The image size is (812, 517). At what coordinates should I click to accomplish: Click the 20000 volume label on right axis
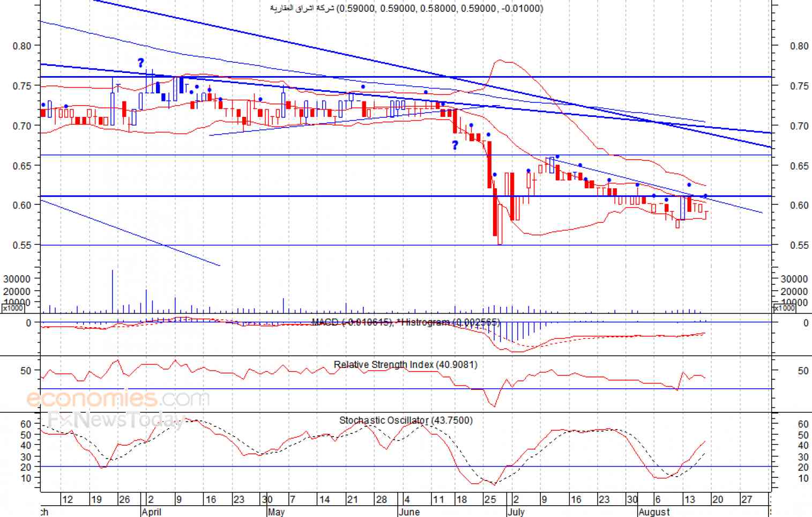pos(794,291)
